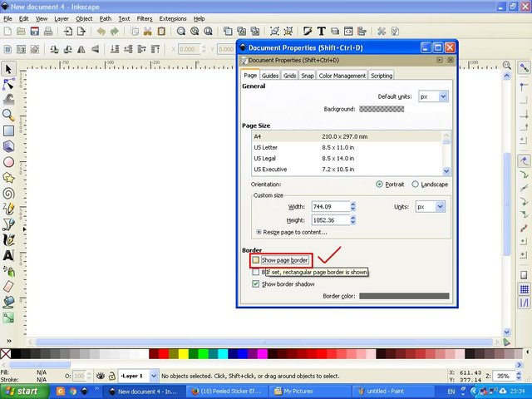The height and width of the screenshot is (399, 532).
Task: Switch to the Scripting tab
Action: tap(382, 76)
